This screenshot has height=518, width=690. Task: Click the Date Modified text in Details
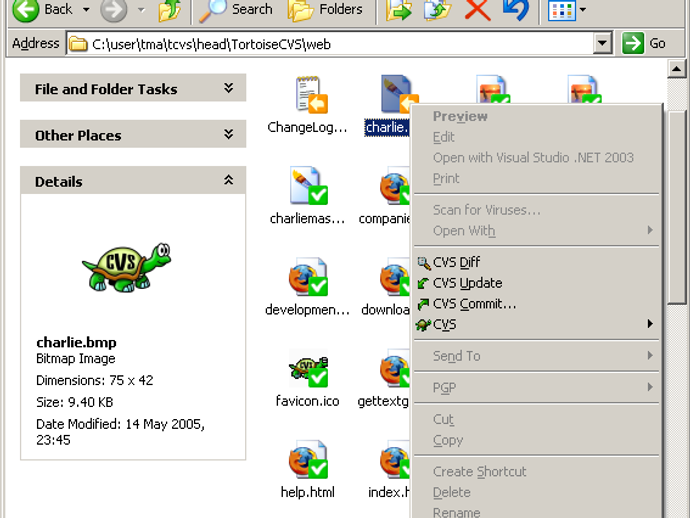click(x=120, y=432)
